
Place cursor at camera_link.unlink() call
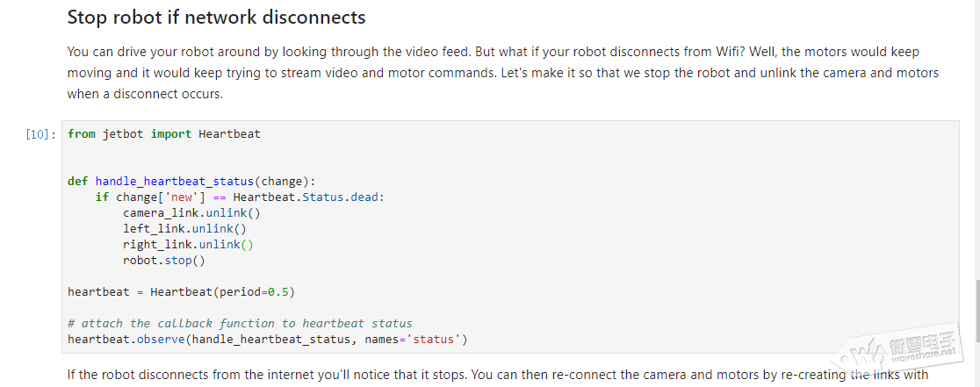[192, 213]
